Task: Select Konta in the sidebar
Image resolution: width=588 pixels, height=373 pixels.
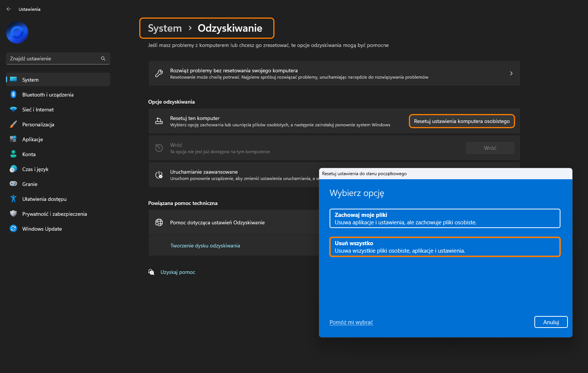Action: [58, 154]
